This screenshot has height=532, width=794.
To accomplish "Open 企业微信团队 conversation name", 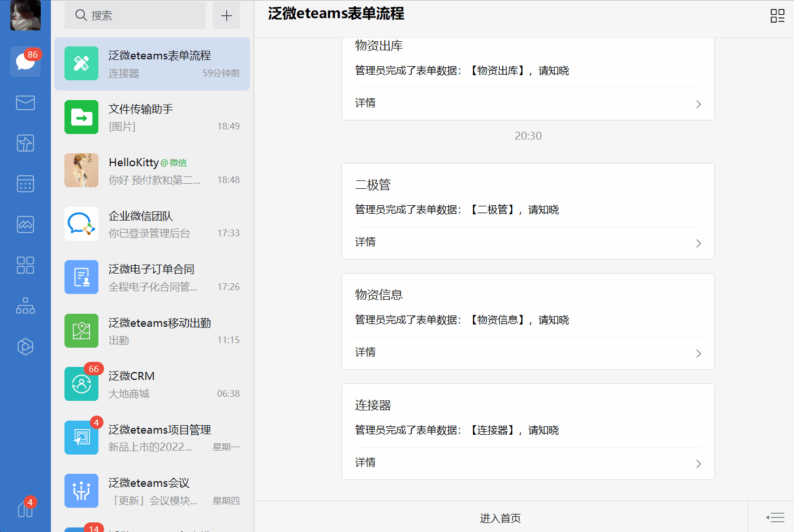I will point(141,216).
